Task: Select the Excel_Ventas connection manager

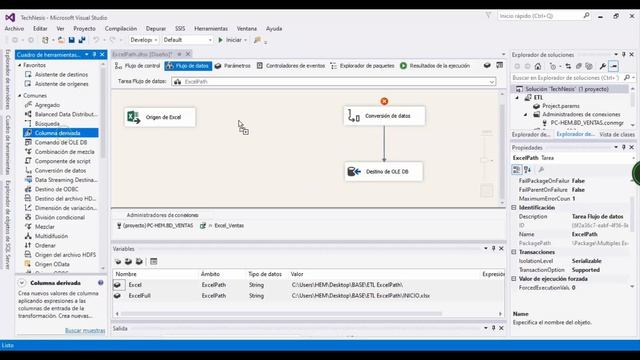Action: tap(222, 226)
